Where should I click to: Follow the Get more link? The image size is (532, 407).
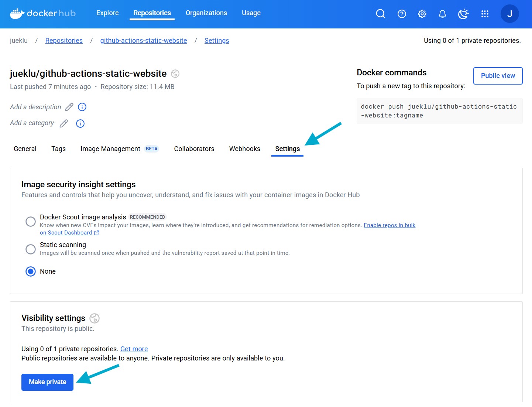point(134,349)
